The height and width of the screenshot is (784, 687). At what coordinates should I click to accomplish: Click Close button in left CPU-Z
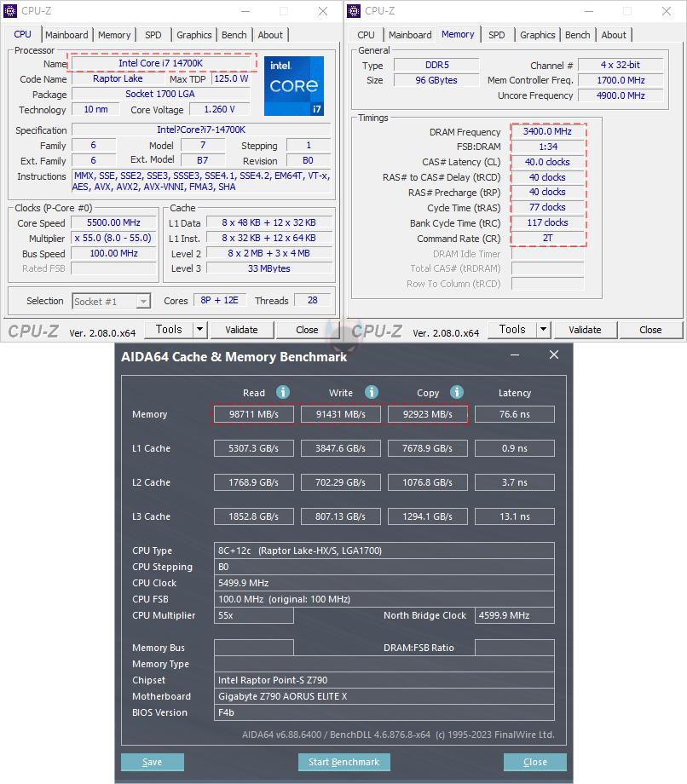(x=307, y=330)
